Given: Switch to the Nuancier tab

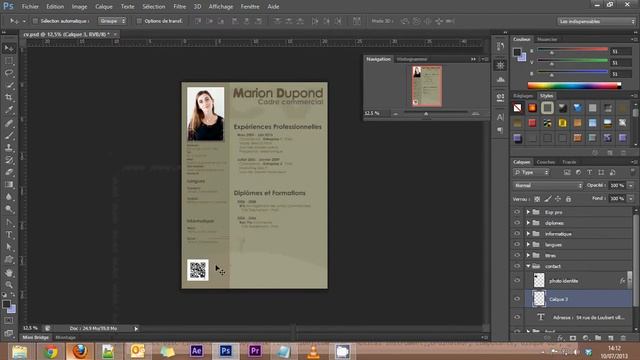Looking at the screenshot, I should (x=547, y=40).
